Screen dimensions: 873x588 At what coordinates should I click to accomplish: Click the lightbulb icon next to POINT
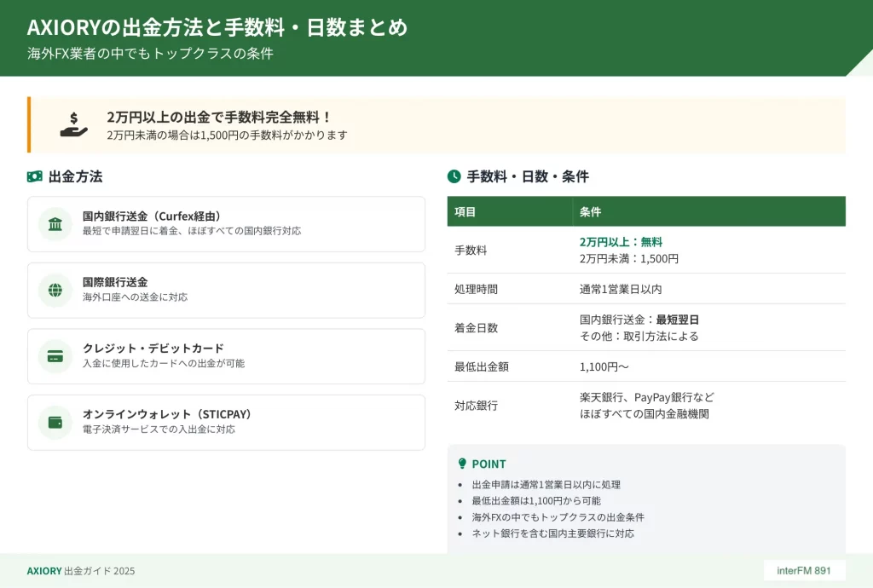point(462,464)
